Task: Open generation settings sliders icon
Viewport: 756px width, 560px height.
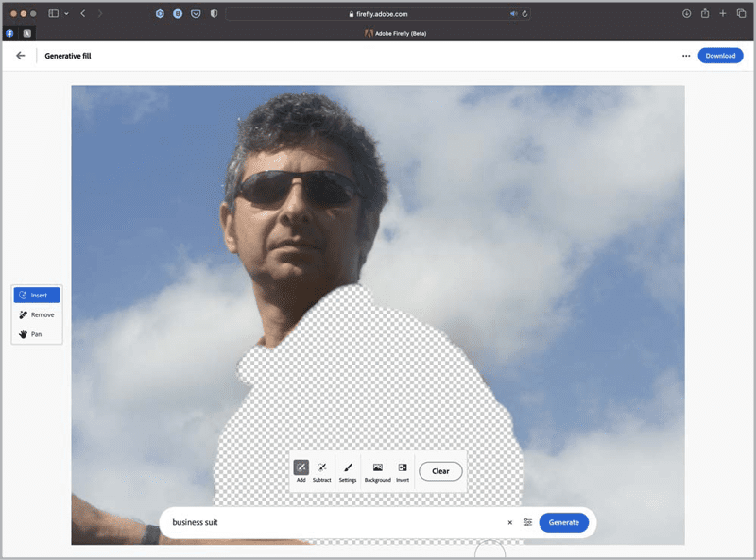Action: (x=527, y=522)
